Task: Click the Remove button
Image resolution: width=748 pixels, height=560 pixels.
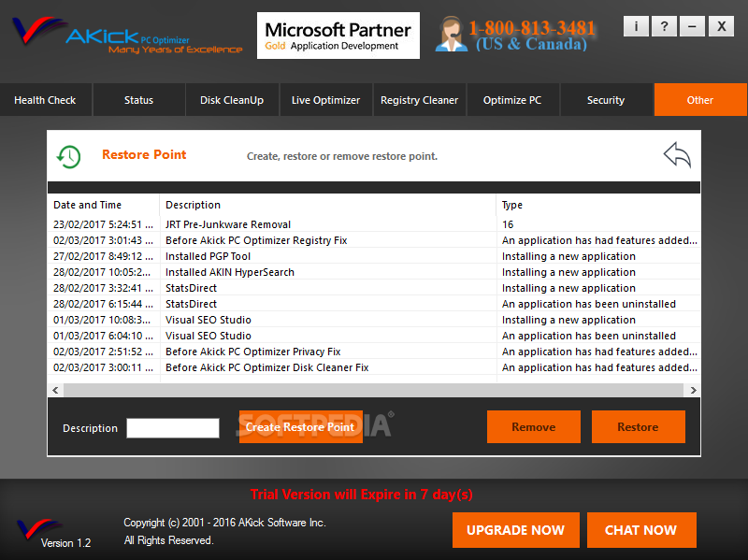Action: click(533, 427)
